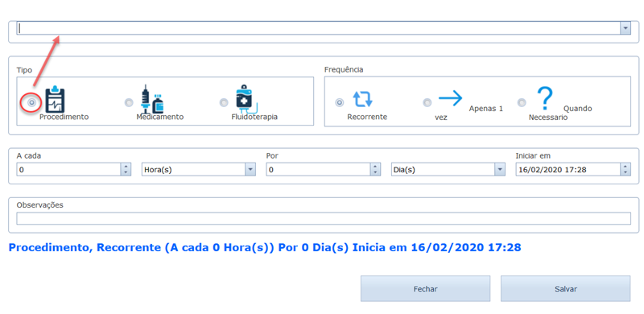
Task: Open the top item selection dropdown arrow
Action: [x=625, y=28]
